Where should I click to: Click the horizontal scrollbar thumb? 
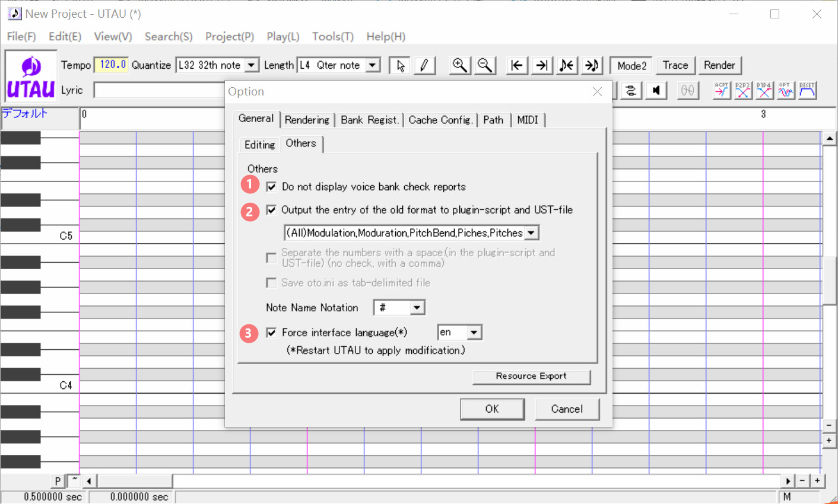coord(135,481)
